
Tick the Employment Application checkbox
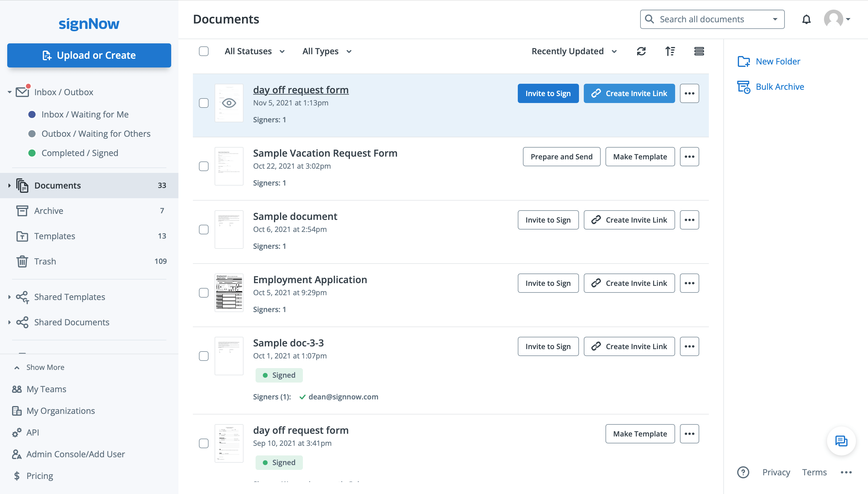click(x=204, y=293)
